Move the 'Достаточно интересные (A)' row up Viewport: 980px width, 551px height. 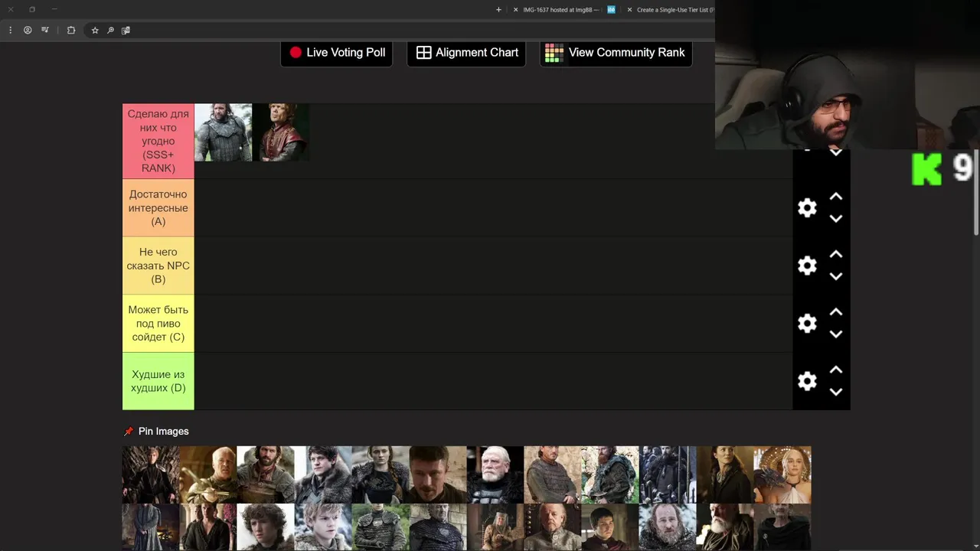tap(836, 197)
